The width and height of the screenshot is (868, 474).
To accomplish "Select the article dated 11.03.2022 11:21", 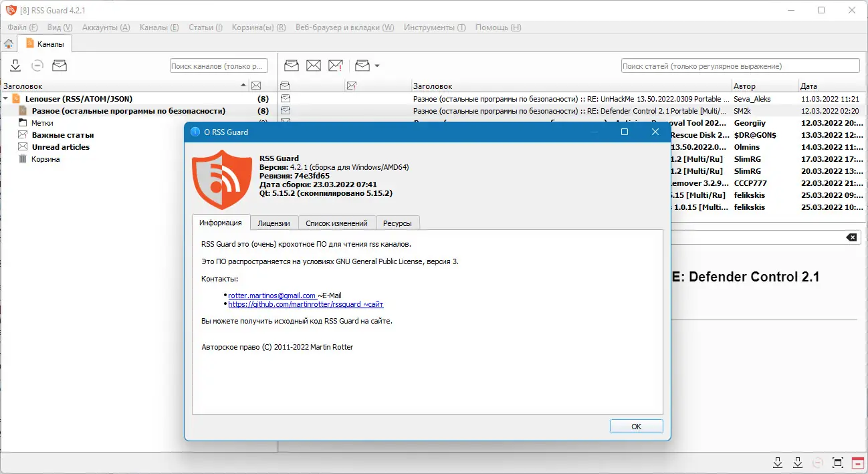I will [830, 99].
